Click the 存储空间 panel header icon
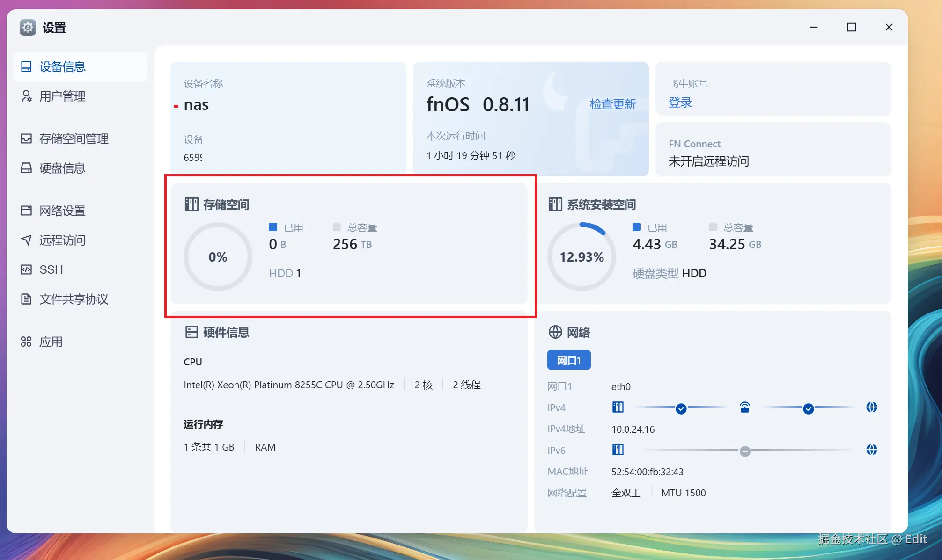This screenshot has height=560, width=942. [191, 204]
